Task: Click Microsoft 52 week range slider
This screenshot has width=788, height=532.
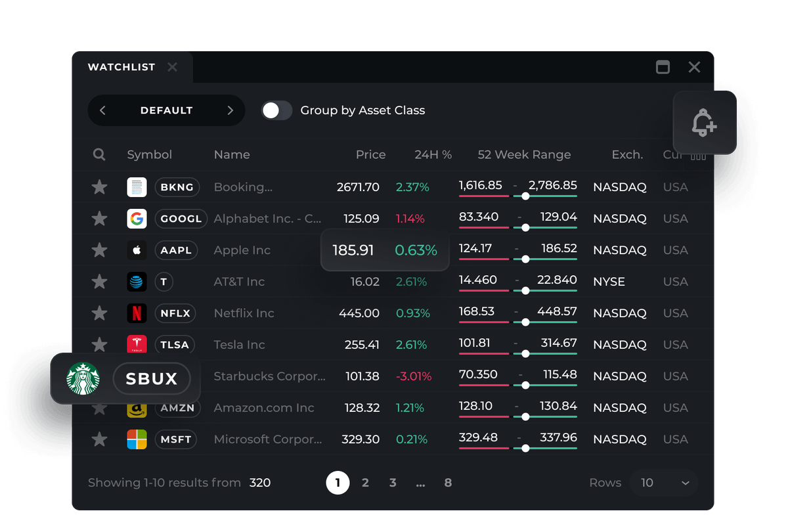Action: pos(518,448)
